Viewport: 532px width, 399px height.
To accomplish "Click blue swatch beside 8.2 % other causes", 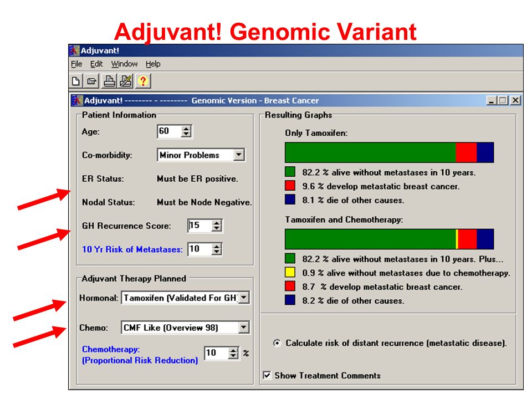I will pos(290,300).
